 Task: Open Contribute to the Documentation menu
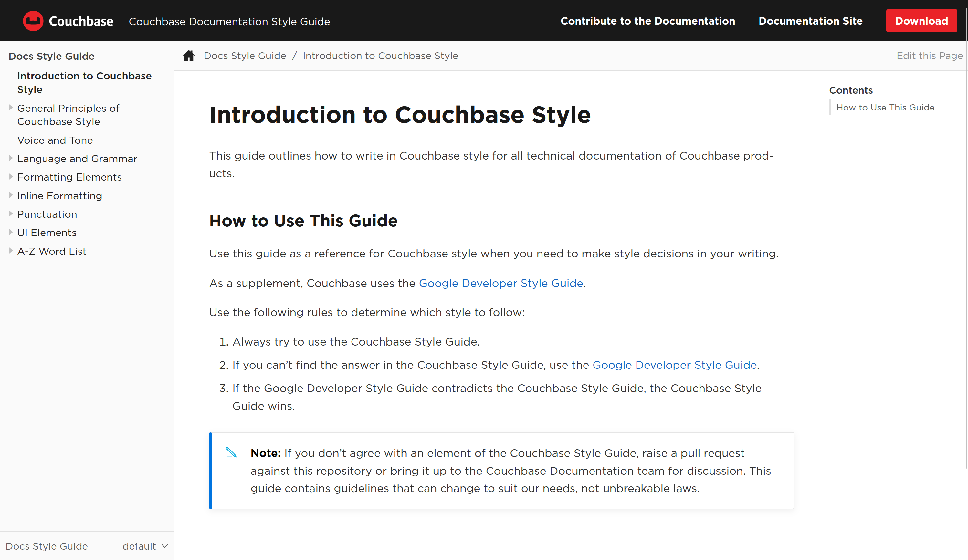pos(647,21)
